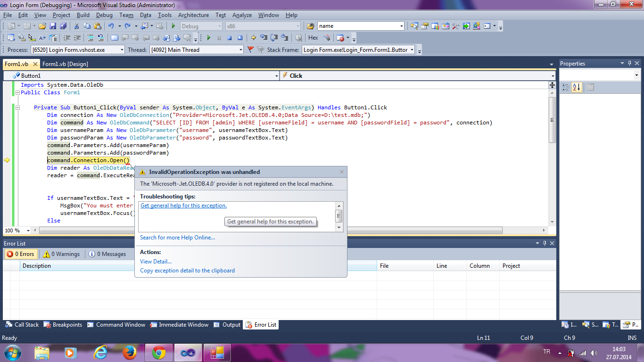
Task: Switch to Form1.vb [Design] tab
Action: pos(65,64)
